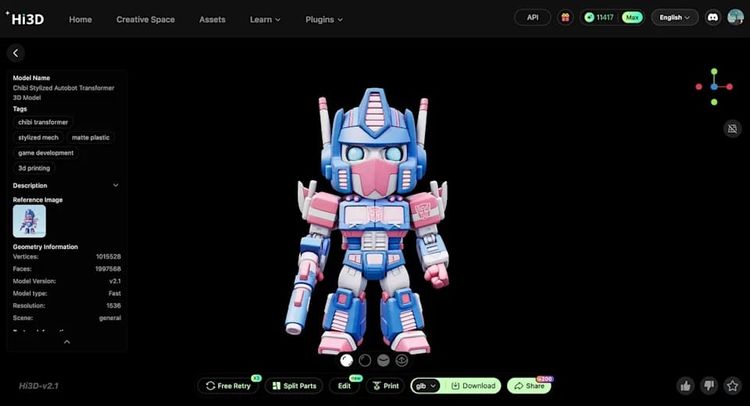The width and height of the screenshot is (750, 406).
Task: Open the Edit tool
Action: [344, 385]
